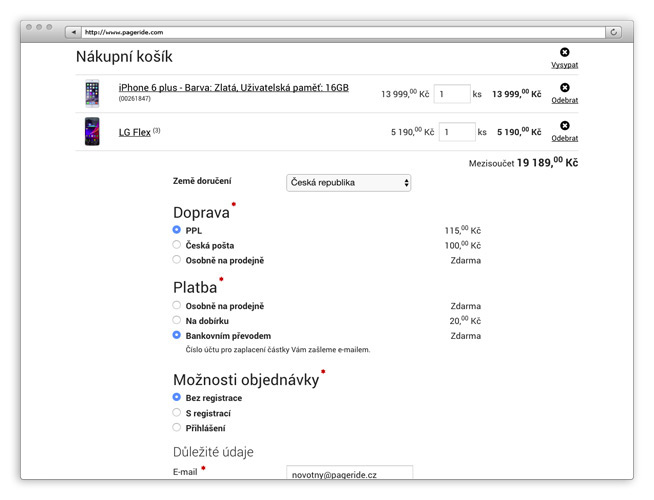Click the iPhone 6 plus product thumbnail
The height and width of the screenshot is (500, 654).
(92, 94)
